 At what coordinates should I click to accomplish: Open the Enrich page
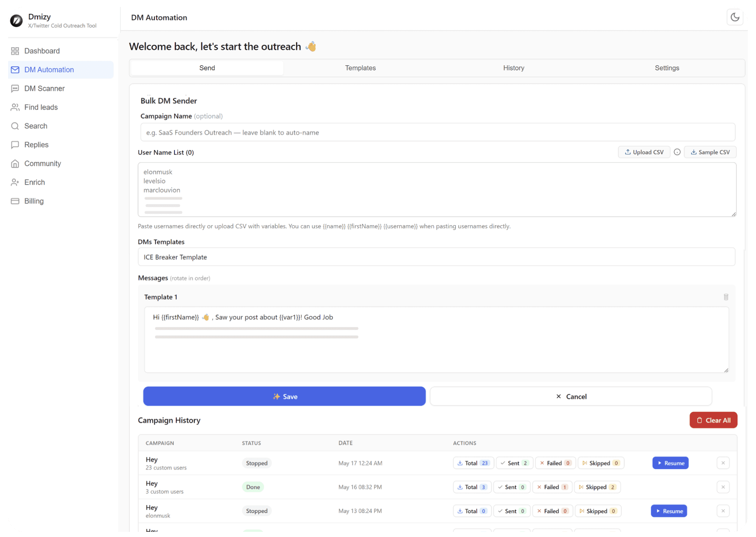pyautogui.click(x=61, y=183)
